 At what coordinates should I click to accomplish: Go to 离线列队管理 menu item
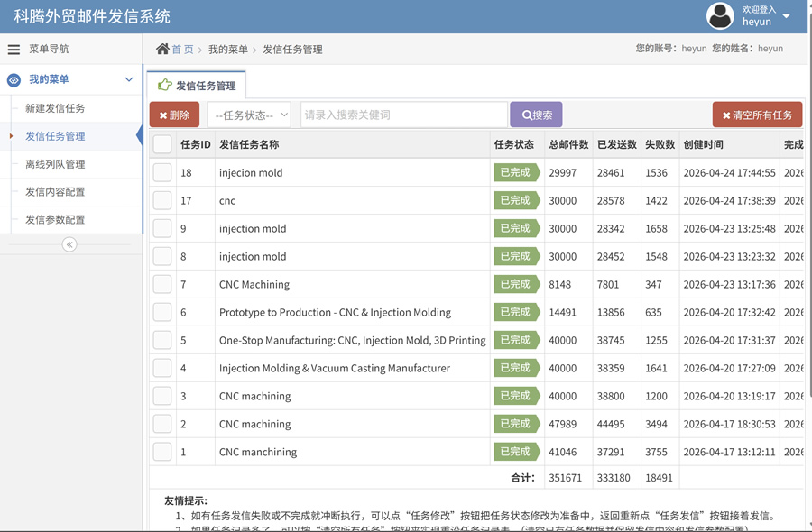pyautogui.click(x=55, y=164)
